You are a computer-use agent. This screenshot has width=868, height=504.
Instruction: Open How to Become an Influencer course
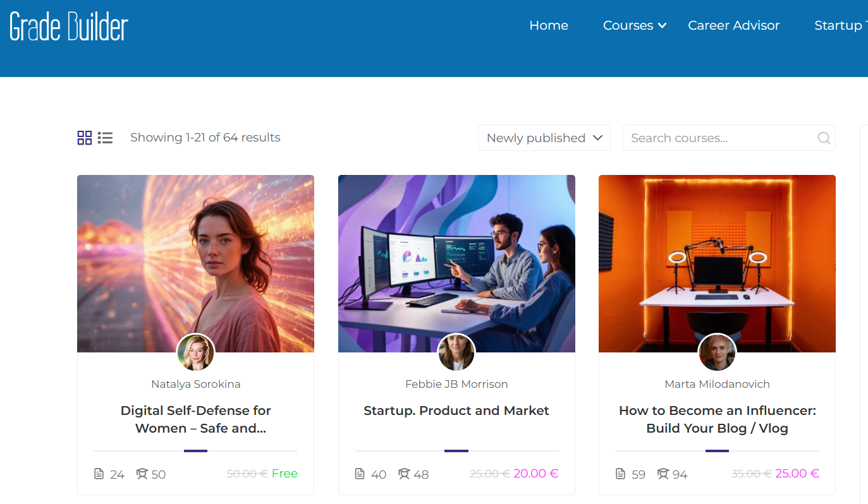(717, 419)
